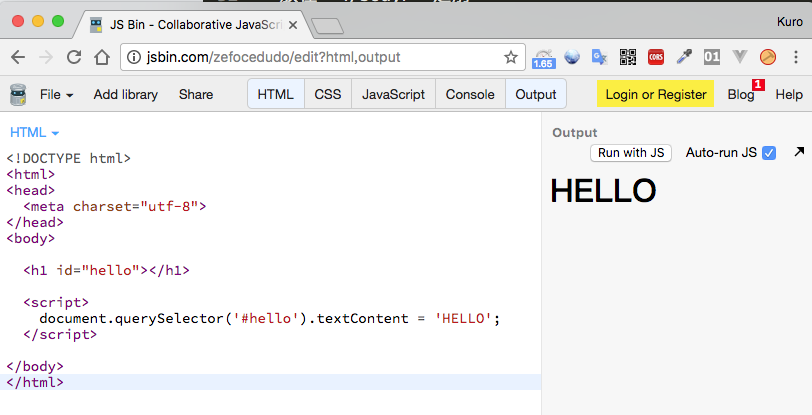This screenshot has height=415, width=812.
Task: View site information icon in address bar
Action: [x=134, y=57]
